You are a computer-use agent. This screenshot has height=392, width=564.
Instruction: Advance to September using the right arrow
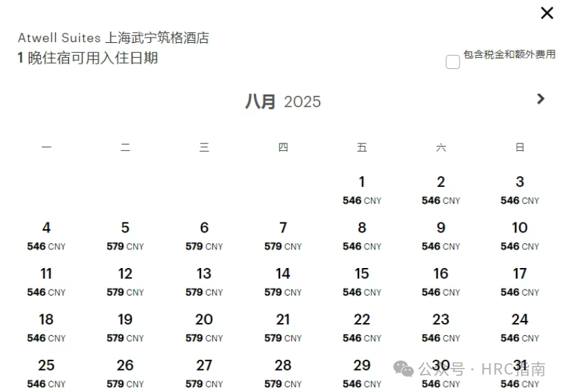click(x=541, y=99)
